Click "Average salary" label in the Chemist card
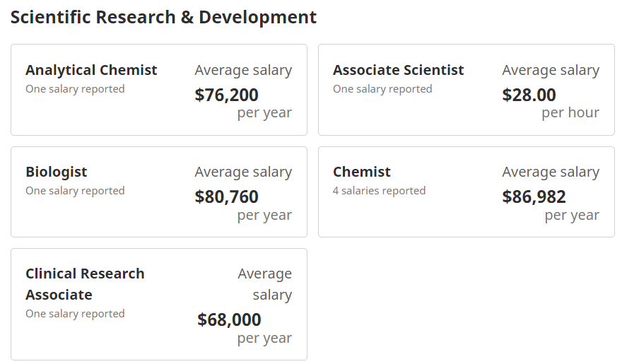 (x=551, y=172)
